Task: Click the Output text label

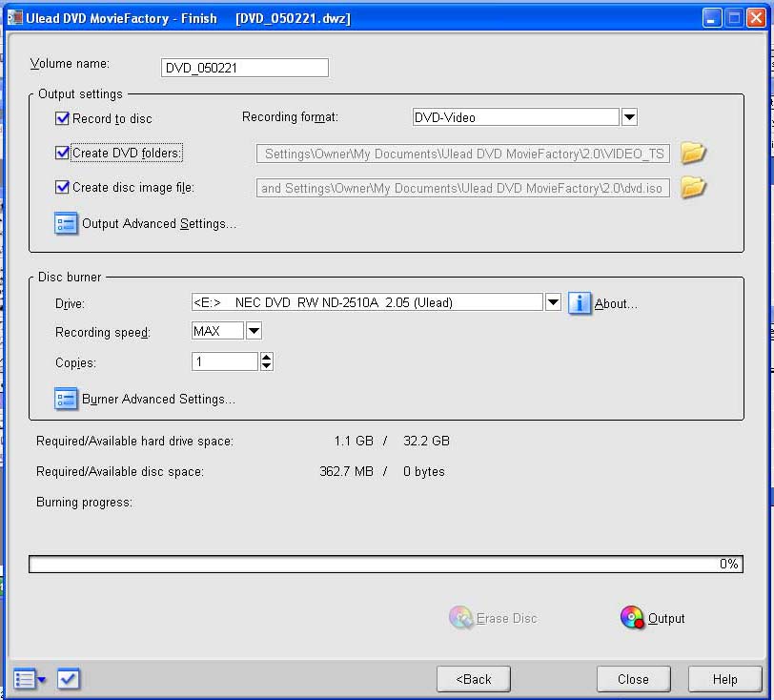Action: tap(666, 619)
